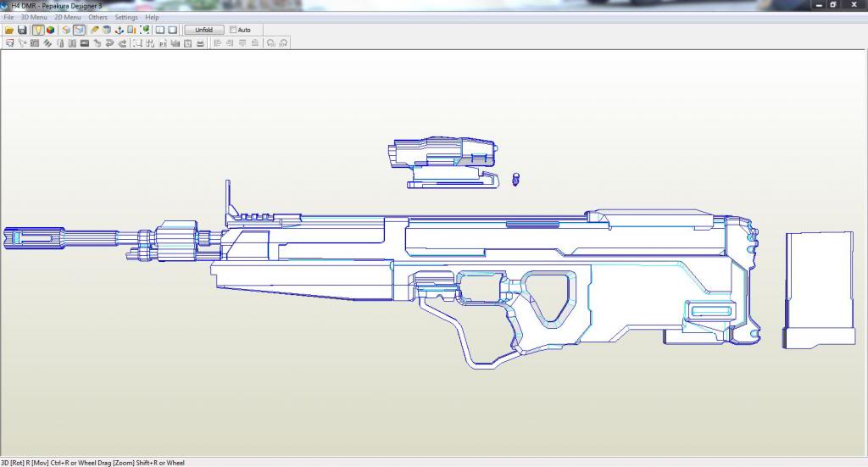Click the parts-arrangement icon after dotted rectangle
The image size is (868, 467).
[x=150, y=43]
